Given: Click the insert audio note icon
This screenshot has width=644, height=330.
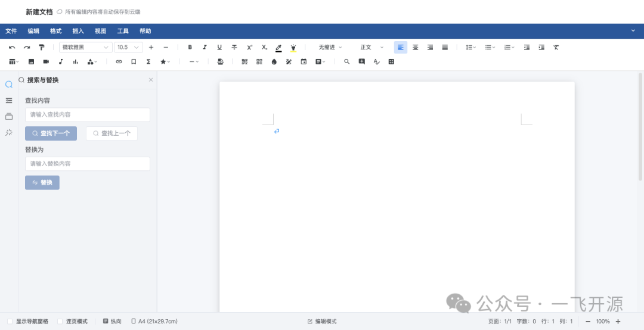Looking at the screenshot, I should click(61, 62).
